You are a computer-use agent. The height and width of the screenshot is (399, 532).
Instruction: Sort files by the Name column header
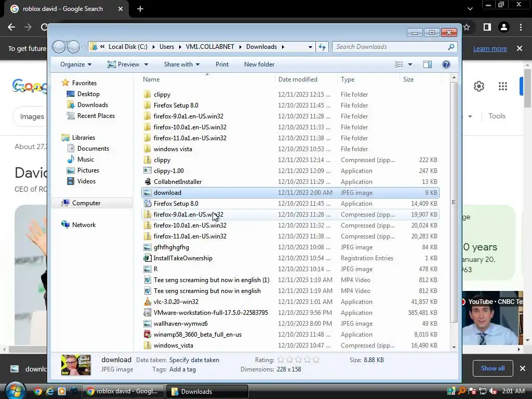207,79
